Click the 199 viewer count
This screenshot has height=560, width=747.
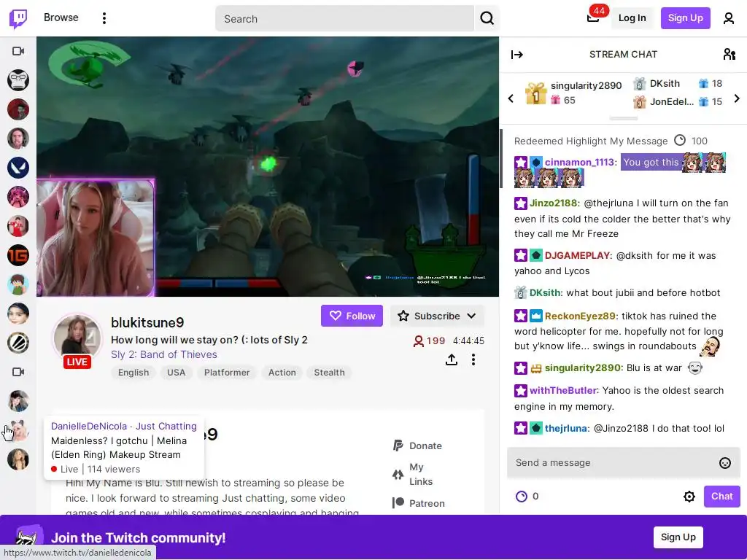click(429, 341)
